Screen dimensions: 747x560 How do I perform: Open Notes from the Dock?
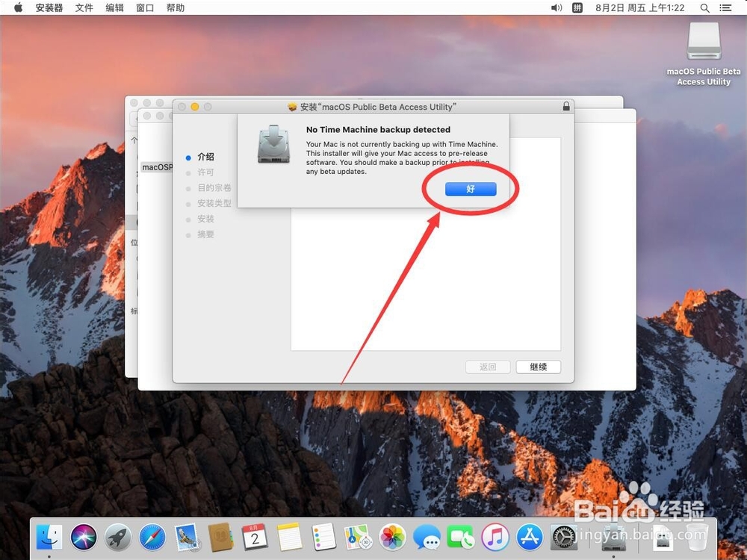289,537
